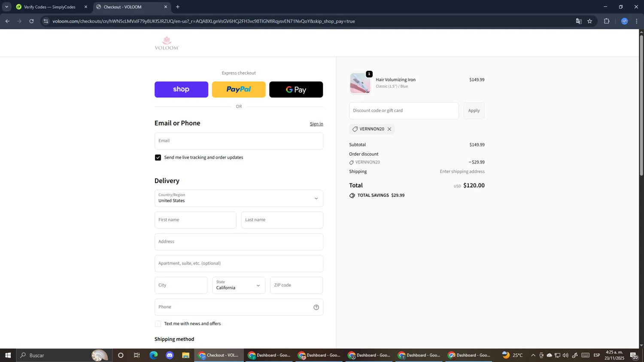Pay with Shop Pay express button
This screenshot has width=644, height=362.
(x=181, y=90)
